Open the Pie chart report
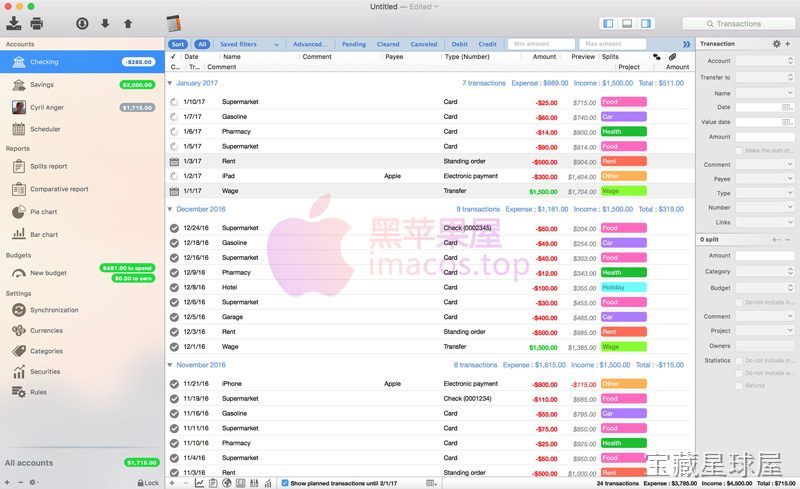Viewport: 800px width, 489px height. coord(82,212)
